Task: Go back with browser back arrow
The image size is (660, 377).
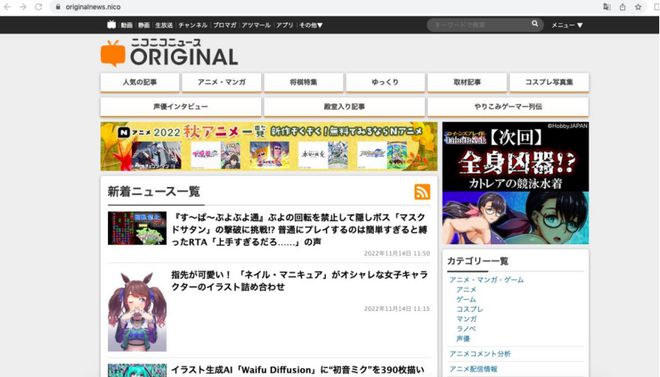Action: click(x=8, y=7)
